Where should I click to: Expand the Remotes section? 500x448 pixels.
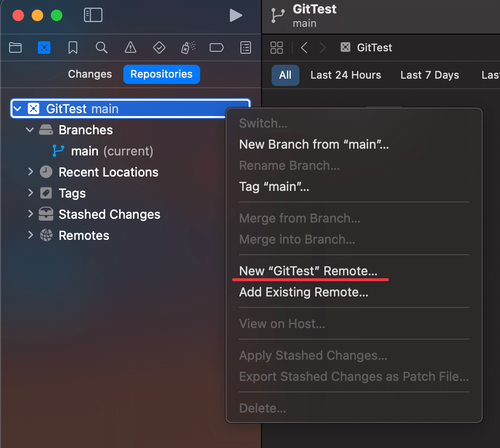30,235
